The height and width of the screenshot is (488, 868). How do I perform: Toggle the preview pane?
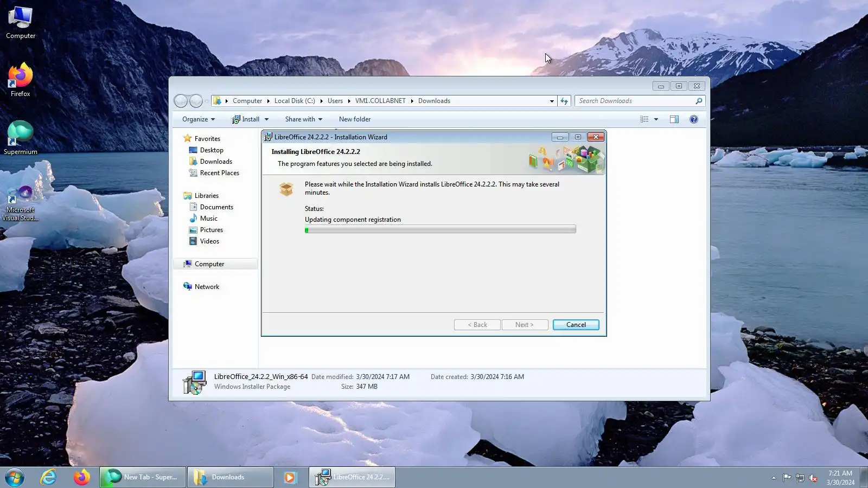[x=674, y=119]
